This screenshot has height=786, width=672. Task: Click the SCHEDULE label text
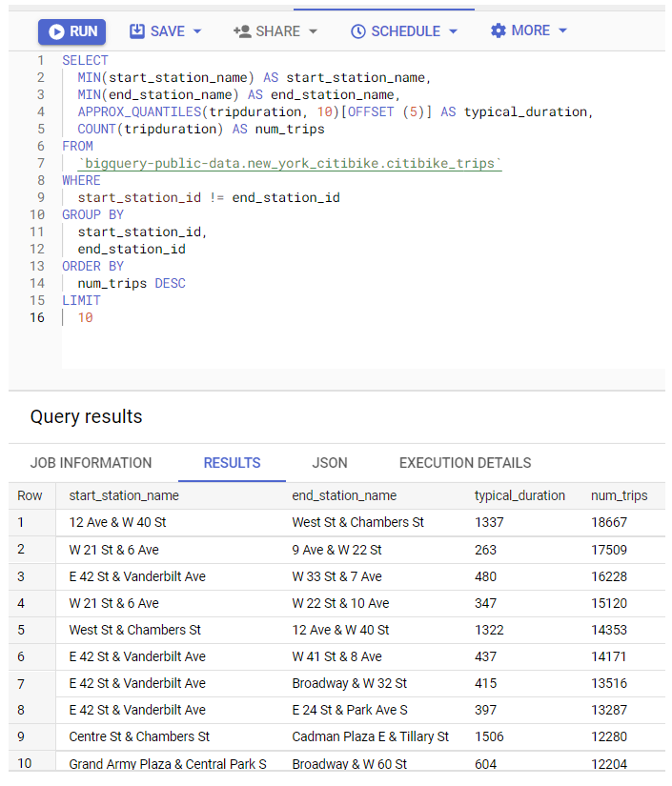406,31
